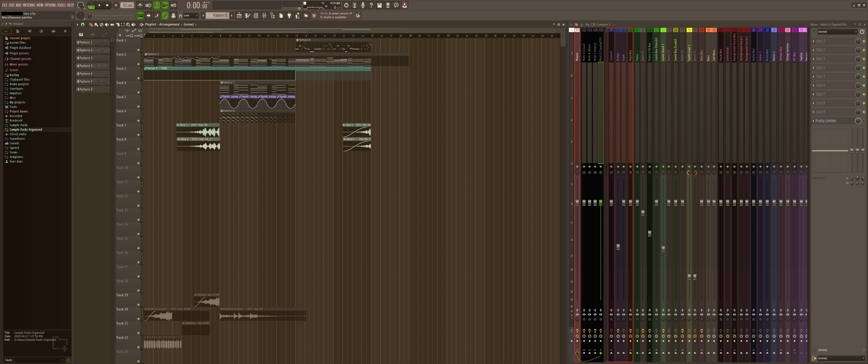Open the TOOLS menu
The width and height of the screenshot is (868, 364).
61,5
